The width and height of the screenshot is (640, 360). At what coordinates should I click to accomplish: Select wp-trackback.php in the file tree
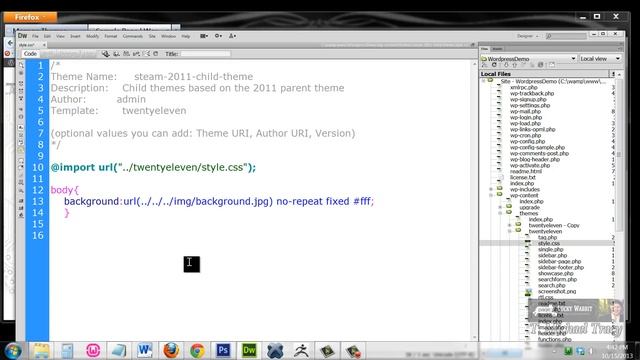(x=532, y=93)
